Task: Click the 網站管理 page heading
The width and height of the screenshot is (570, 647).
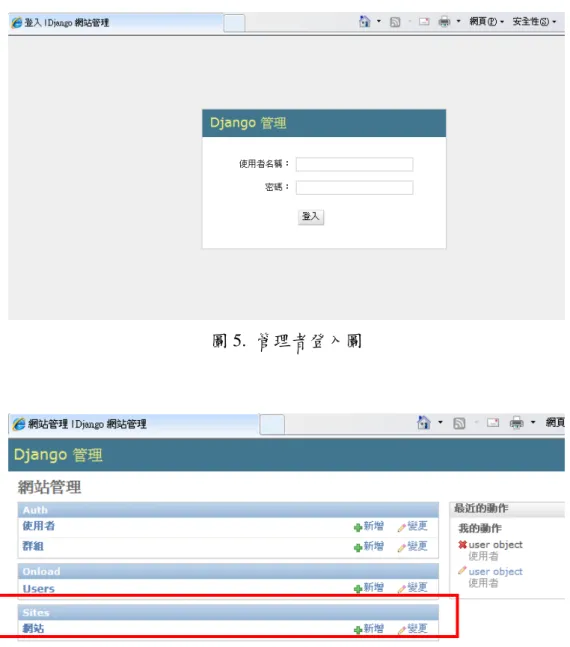Action: coord(50,487)
